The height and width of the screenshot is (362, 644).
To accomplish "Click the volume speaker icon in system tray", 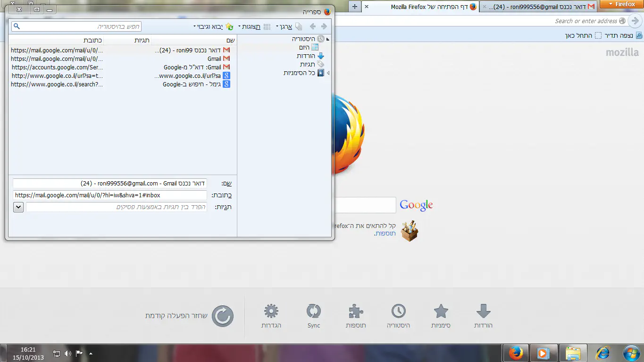I will [67, 353].
